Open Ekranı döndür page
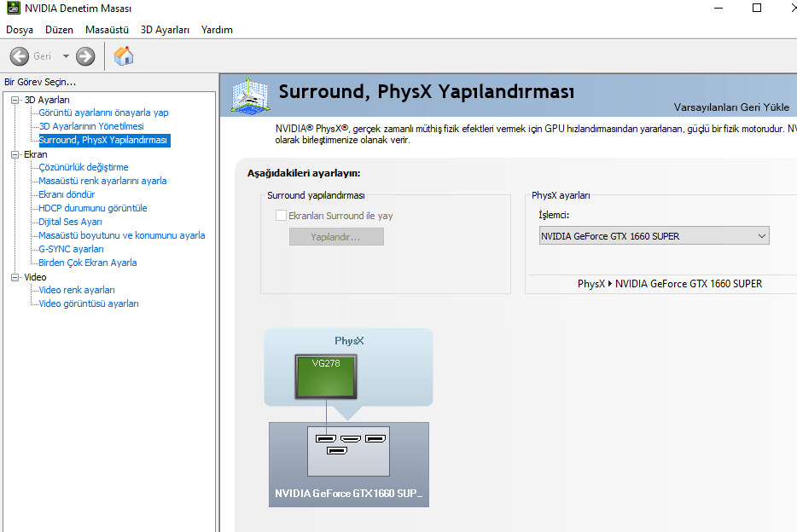Viewport: 797px width, 532px height. 67,194
